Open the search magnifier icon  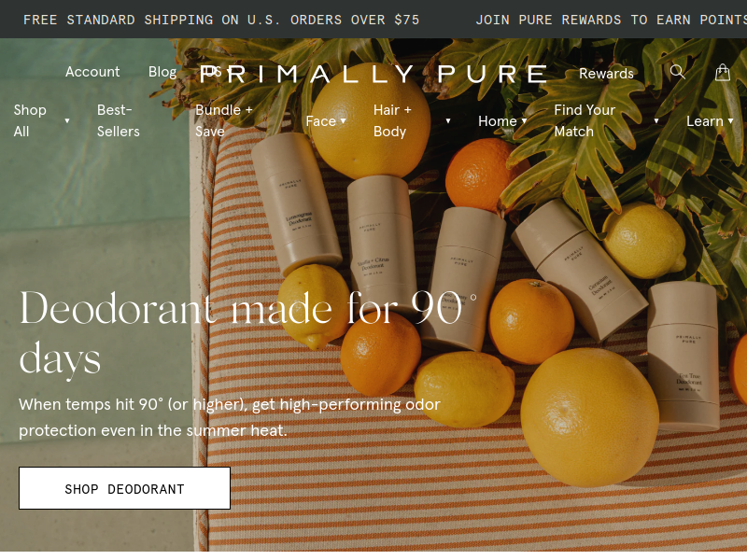678,72
